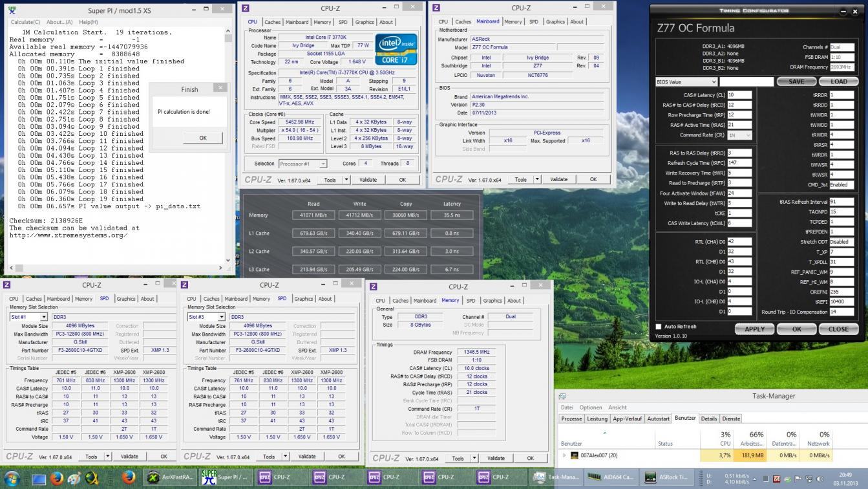
Task: Select Caches tab in Memory CPU-Z window
Action: (400, 300)
